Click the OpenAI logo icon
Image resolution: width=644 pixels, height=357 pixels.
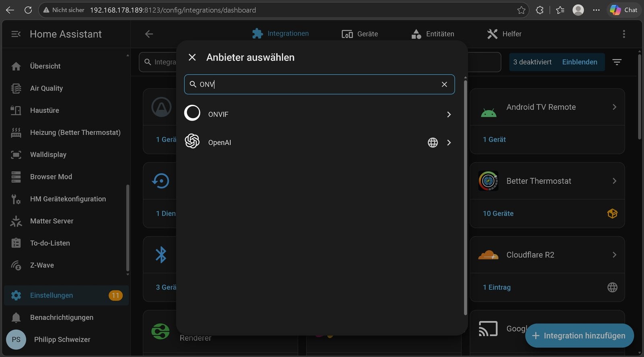pyautogui.click(x=192, y=141)
